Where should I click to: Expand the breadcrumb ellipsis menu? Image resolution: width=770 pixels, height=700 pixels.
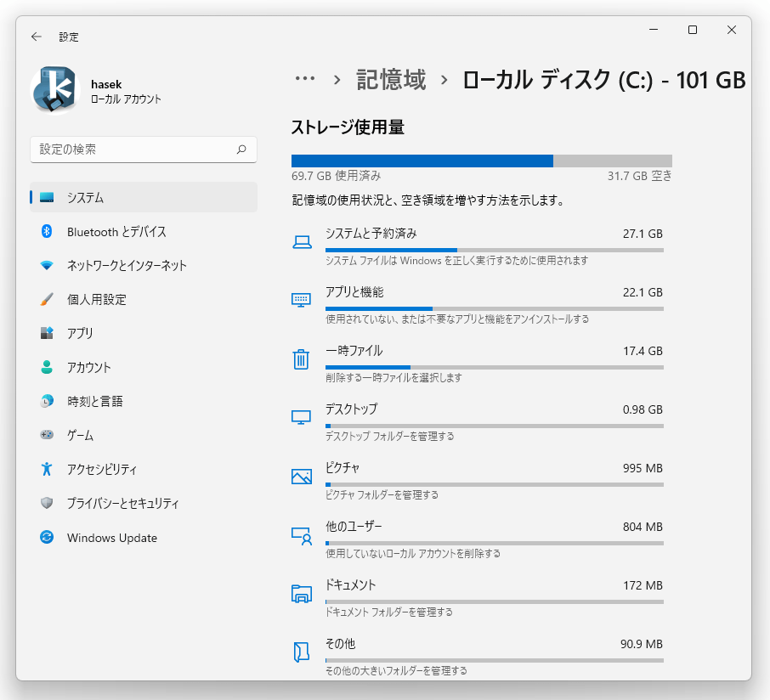305,78
